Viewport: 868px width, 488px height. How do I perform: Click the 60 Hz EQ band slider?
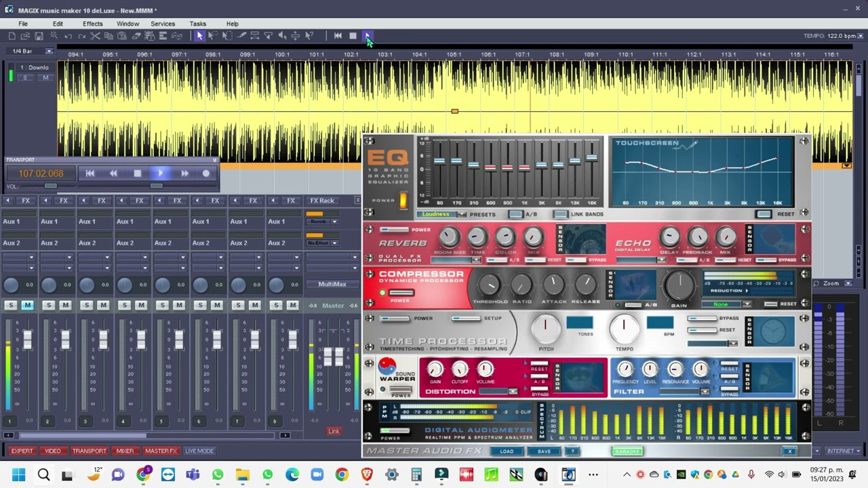point(439,161)
